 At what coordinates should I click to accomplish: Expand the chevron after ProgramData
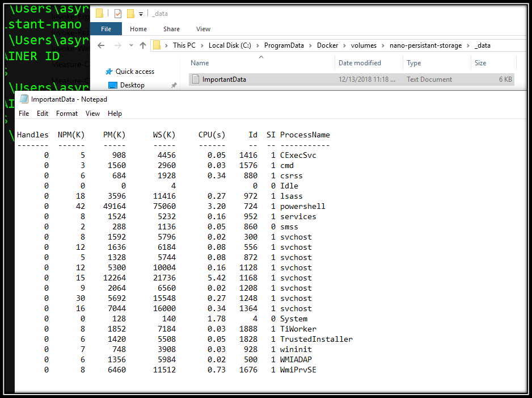310,45
